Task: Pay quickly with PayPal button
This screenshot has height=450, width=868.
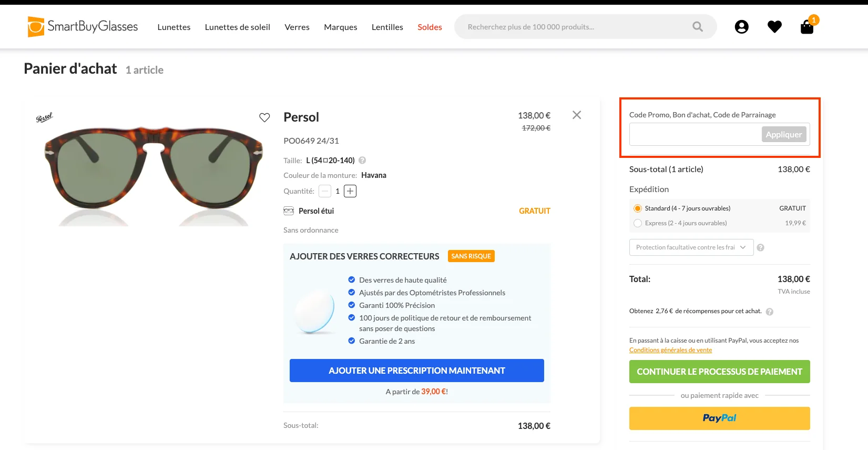Action: pos(719,418)
